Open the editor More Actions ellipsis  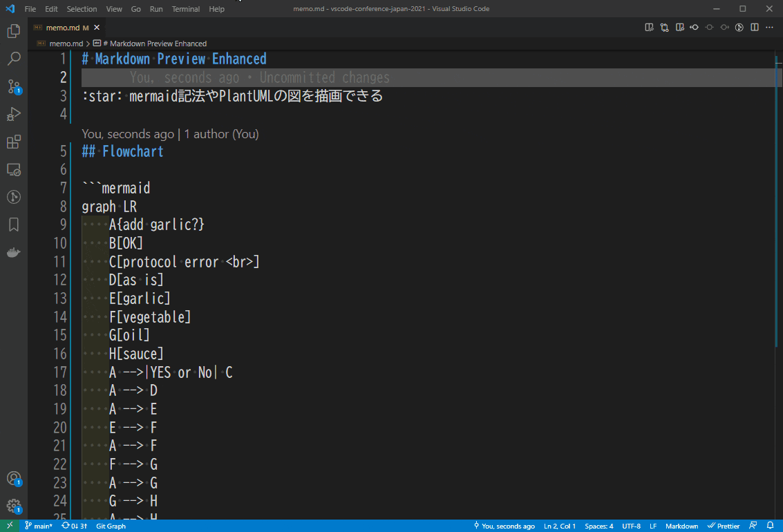(769, 28)
